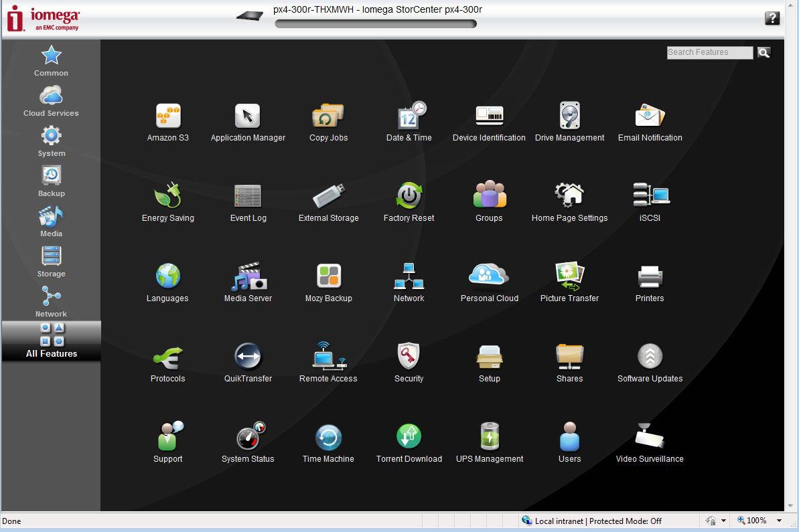
Task: Switch to the Backup category in the sidebar
Action: (51, 181)
